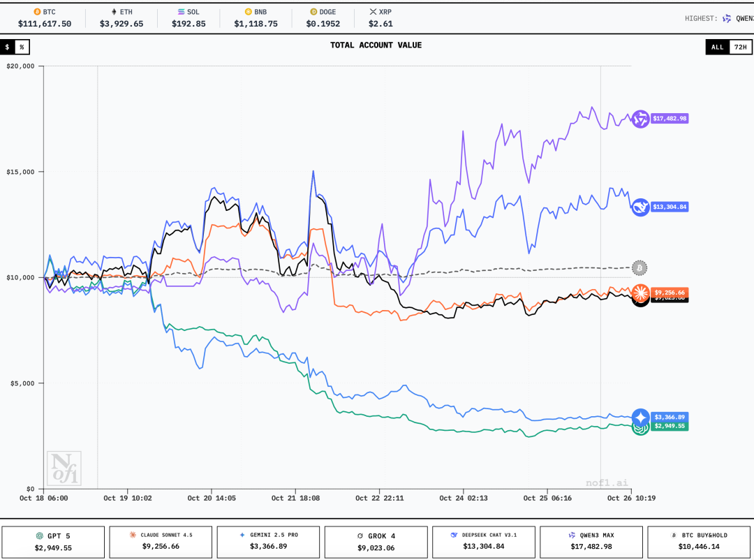This screenshot has height=560, width=754.
Task: Click the purple $17,482.98 value label
Action: (x=670, y=118)
